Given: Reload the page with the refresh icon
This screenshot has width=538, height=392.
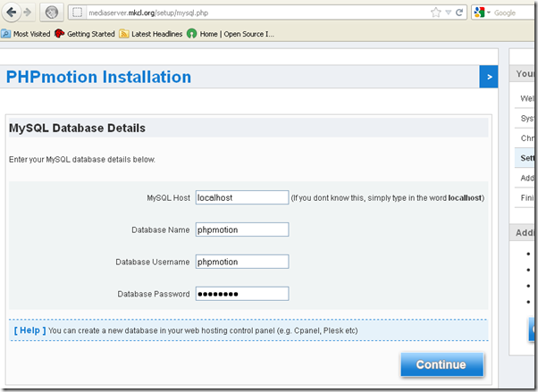Looking at the screenshot, I should [459, 13].
